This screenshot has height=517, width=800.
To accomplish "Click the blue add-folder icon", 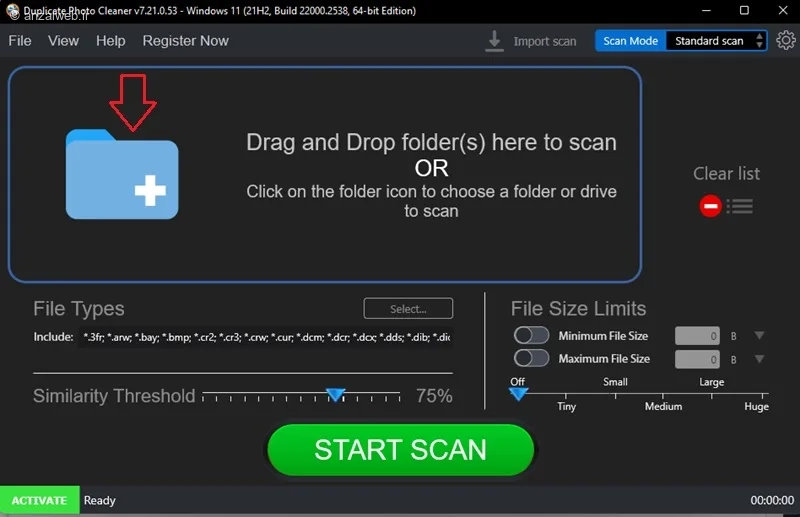I will pos(122,174).
